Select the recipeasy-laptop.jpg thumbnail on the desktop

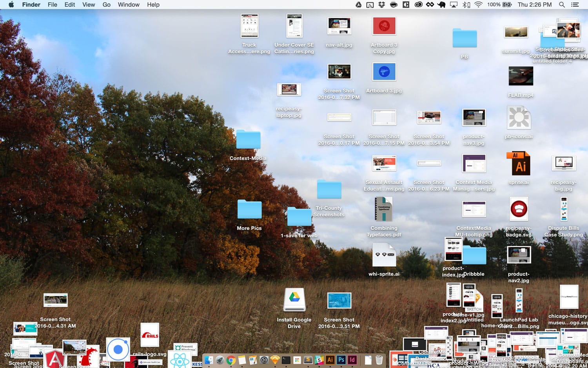(x=289, y=89)
